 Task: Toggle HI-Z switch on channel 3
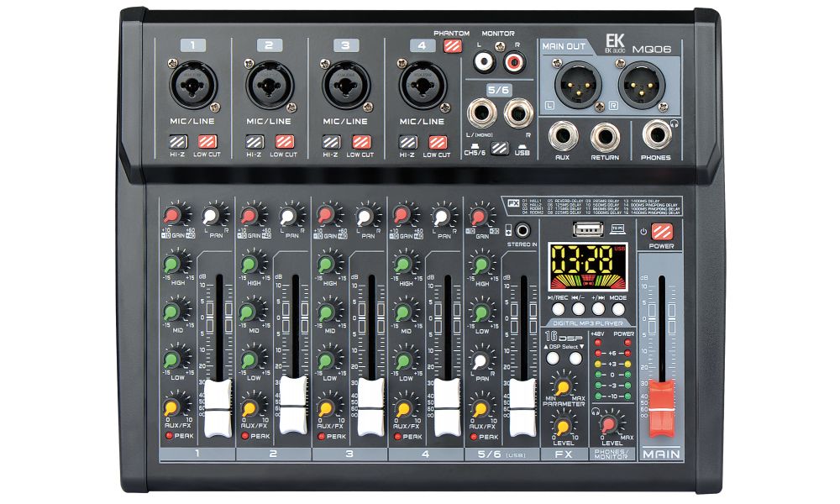click(x=331, y=142)
